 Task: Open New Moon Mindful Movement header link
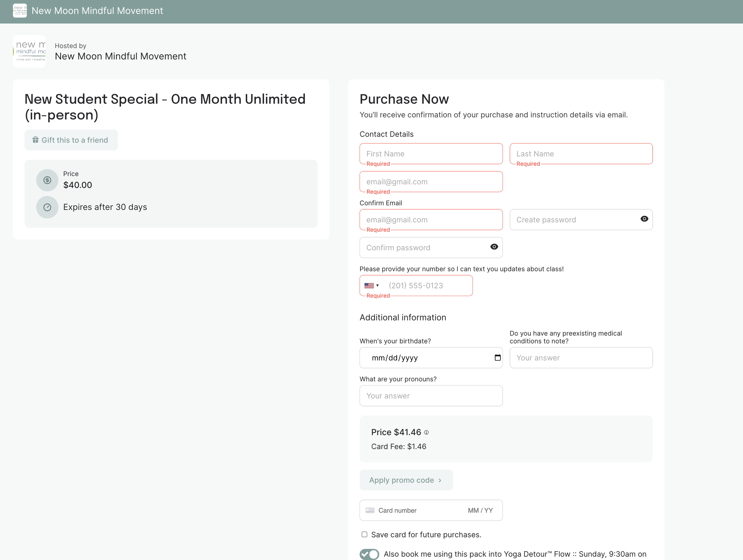97,11
